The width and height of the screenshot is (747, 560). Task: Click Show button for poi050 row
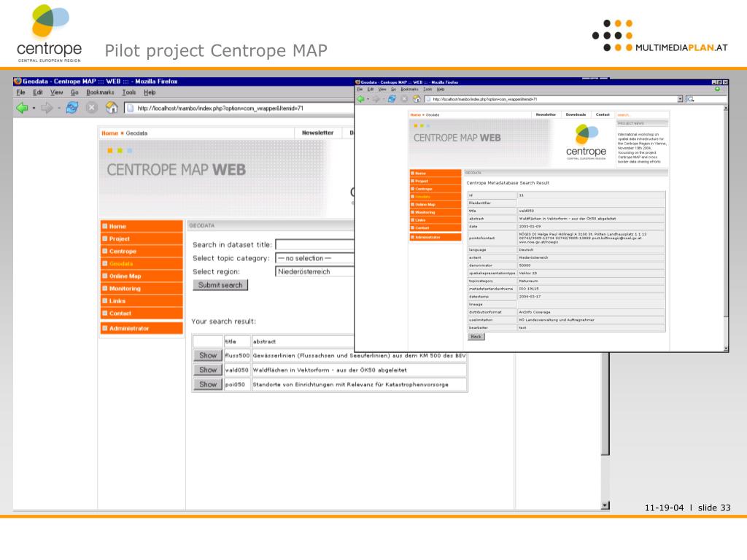[208, 384]
